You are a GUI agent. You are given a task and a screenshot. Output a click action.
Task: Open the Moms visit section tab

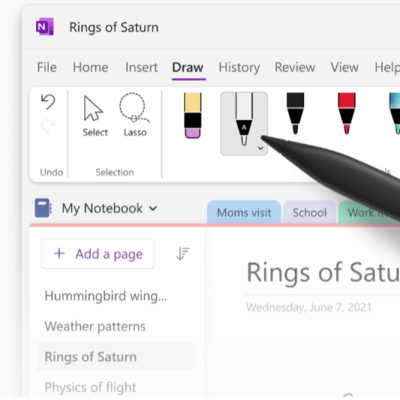[244, 212]
